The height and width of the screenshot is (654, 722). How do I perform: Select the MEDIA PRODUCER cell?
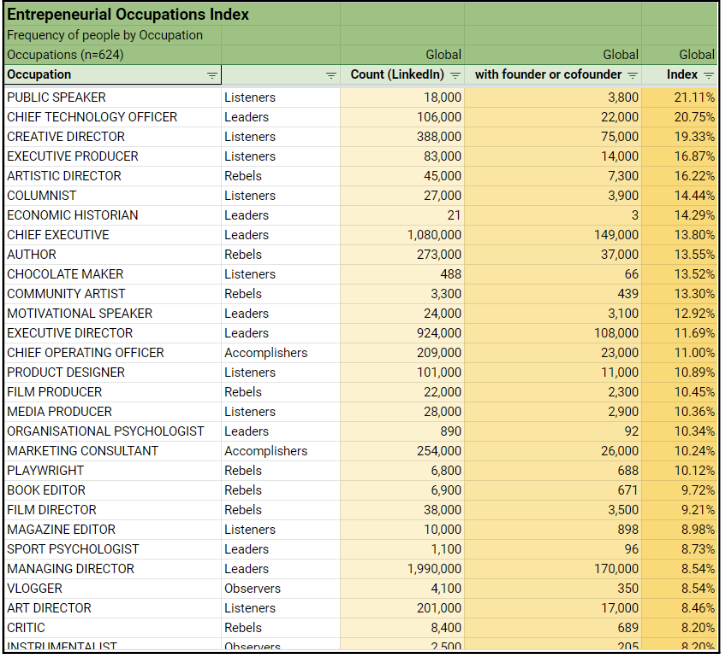pos(113,412)
